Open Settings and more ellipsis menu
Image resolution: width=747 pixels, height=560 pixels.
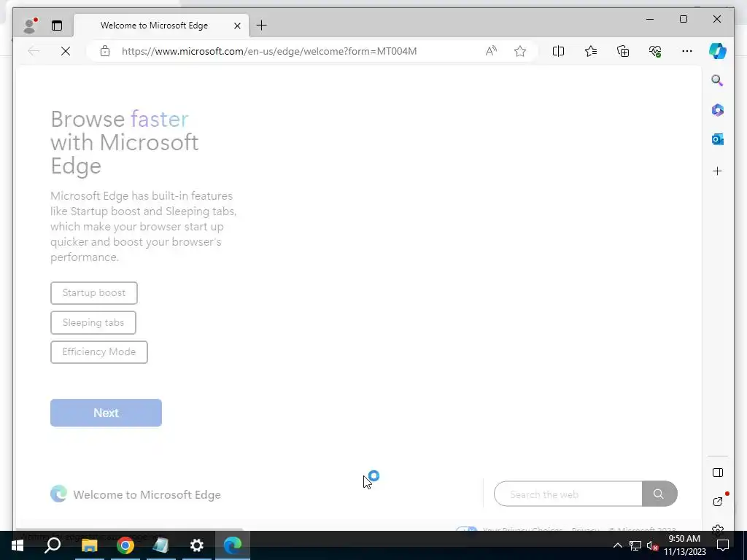(x=687, y=51)
